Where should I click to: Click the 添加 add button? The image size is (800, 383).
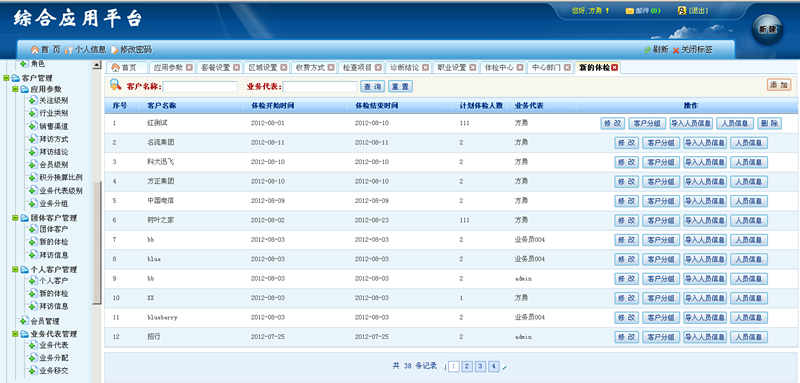(779, 85)
